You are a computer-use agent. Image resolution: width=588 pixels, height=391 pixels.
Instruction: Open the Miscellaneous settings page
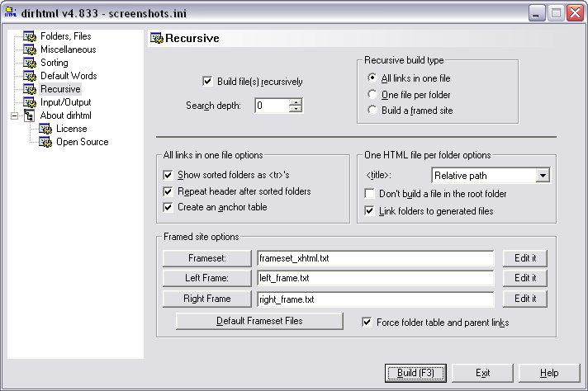pyautogui.click(x=69, y=49)
